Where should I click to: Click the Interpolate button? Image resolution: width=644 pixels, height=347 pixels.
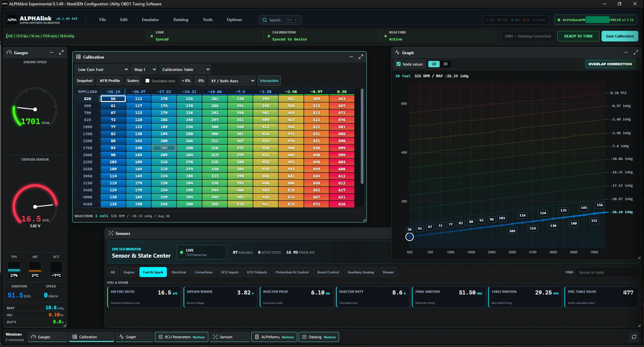269,81
